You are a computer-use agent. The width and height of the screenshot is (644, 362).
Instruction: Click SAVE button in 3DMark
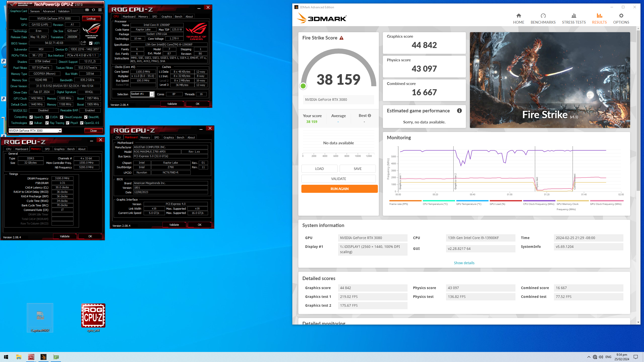[357, 169]
